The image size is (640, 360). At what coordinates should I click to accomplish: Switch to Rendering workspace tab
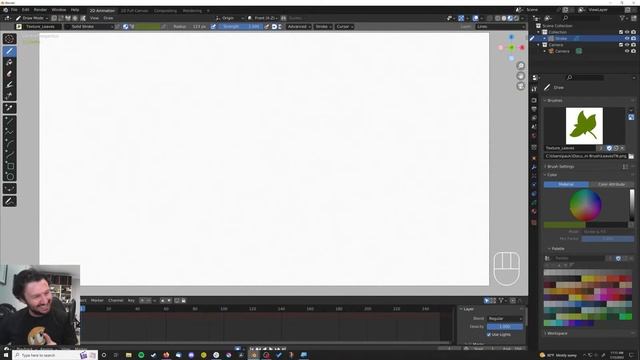192,11
